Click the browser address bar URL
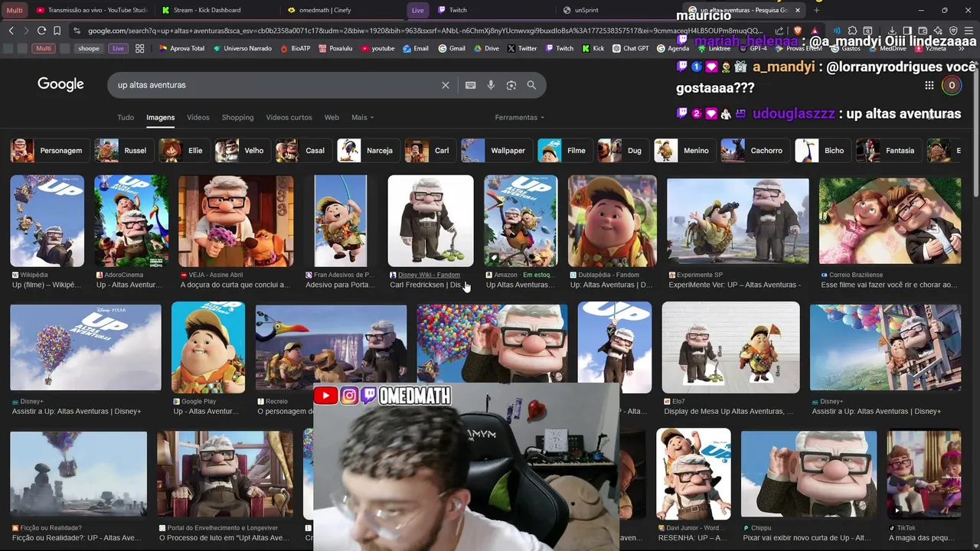The height and width of the screenshot is (551, 980). [x=425, y=31]
